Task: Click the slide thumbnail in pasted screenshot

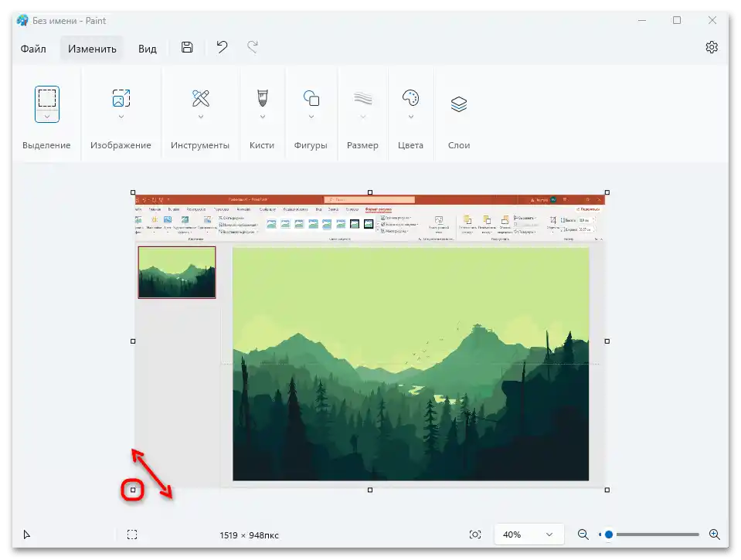Action: 177,272
